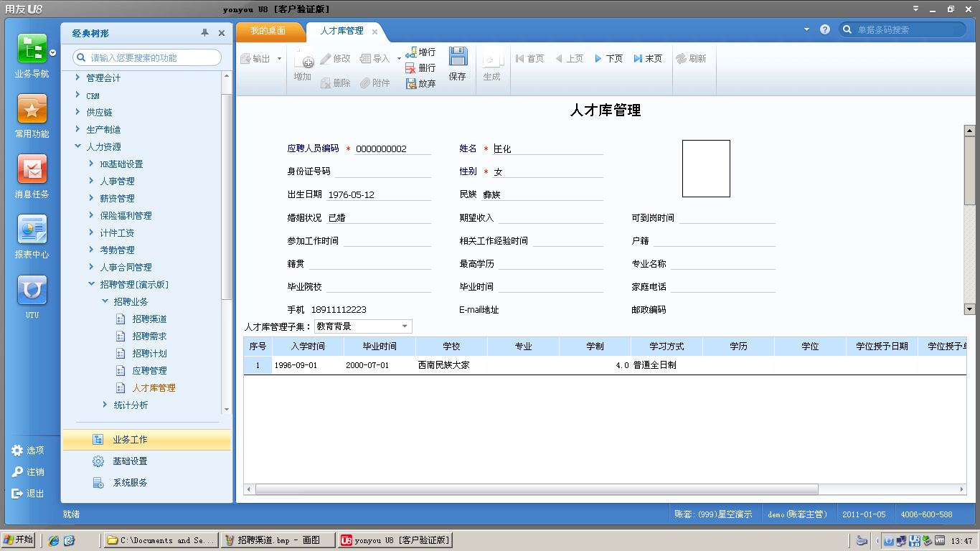
Task: Pin the 经典树形 panel
Action: pyautogui.click(x=204, y=33)
